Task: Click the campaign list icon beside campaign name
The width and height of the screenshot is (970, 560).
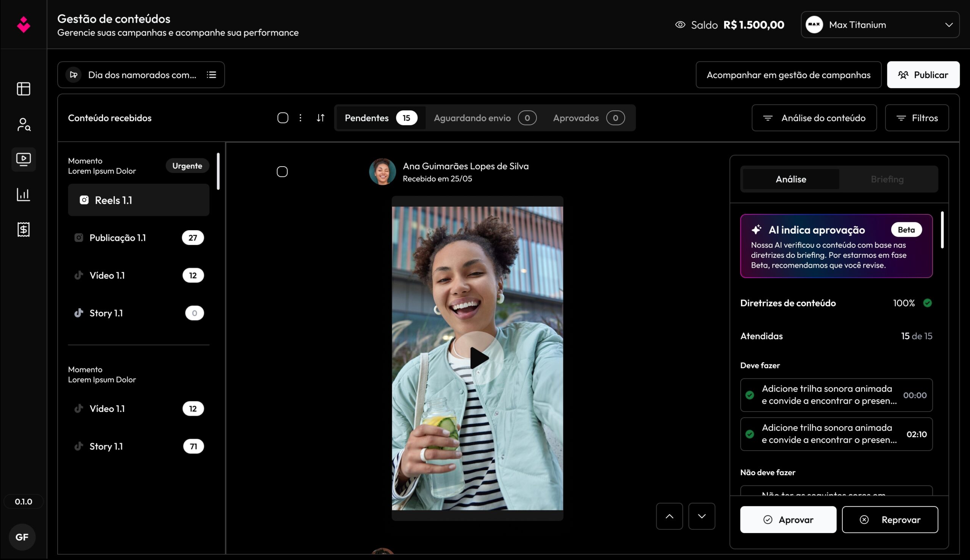Action: (x=211, y=75)
